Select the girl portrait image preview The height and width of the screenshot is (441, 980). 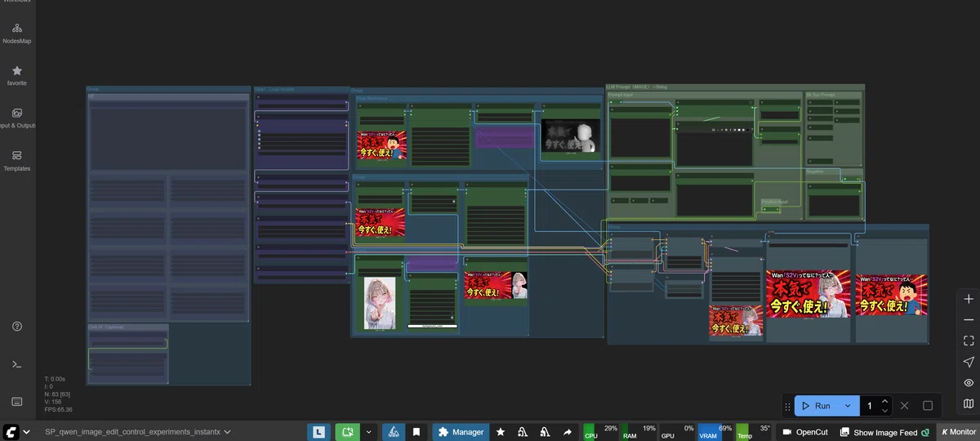point(380,302)
